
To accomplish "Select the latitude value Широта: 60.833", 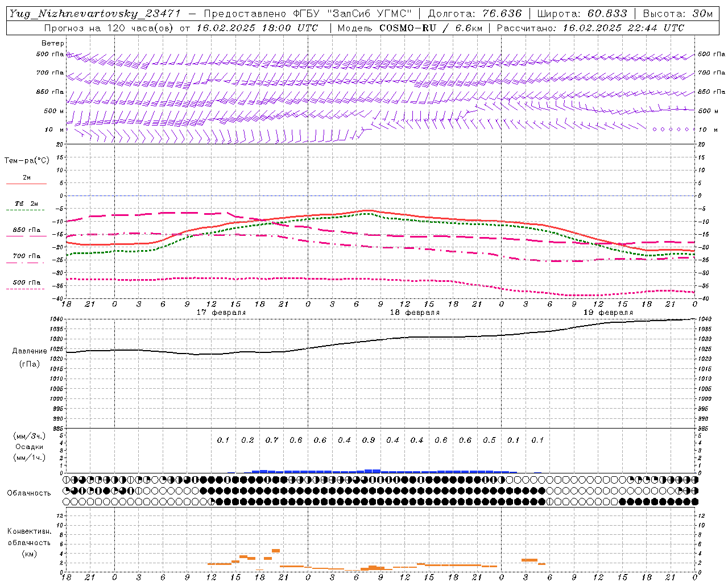I will pos(582,14).
